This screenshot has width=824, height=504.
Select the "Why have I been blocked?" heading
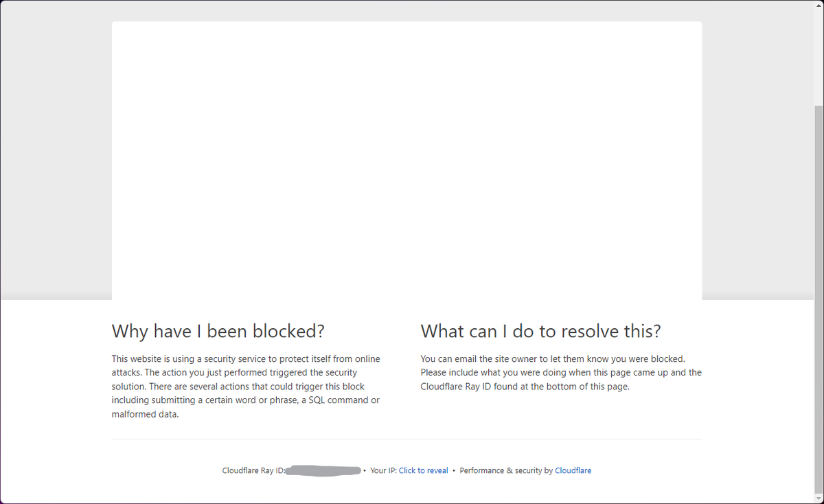click(x=218, y=331)
